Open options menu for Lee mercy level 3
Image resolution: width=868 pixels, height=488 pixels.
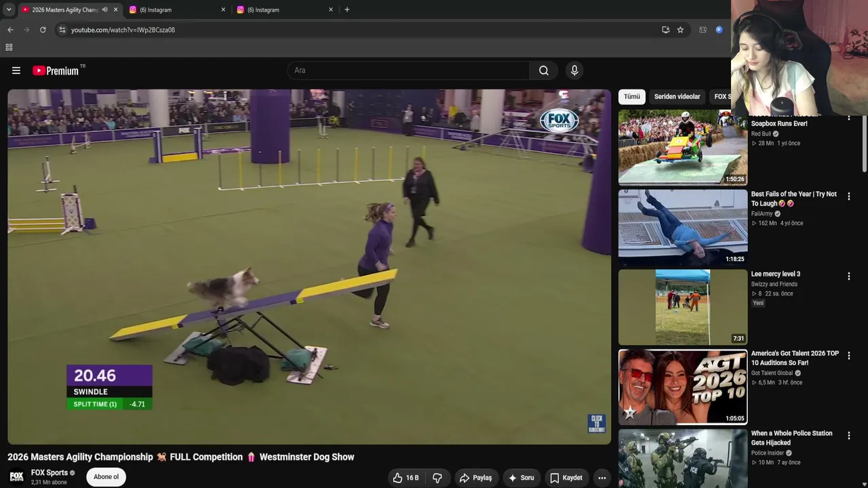pos(848,277)
